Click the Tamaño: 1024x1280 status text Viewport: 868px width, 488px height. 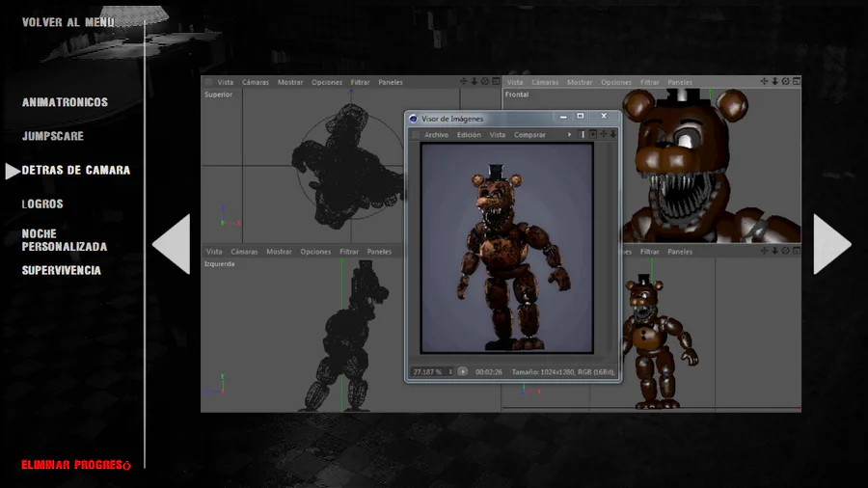563,372
